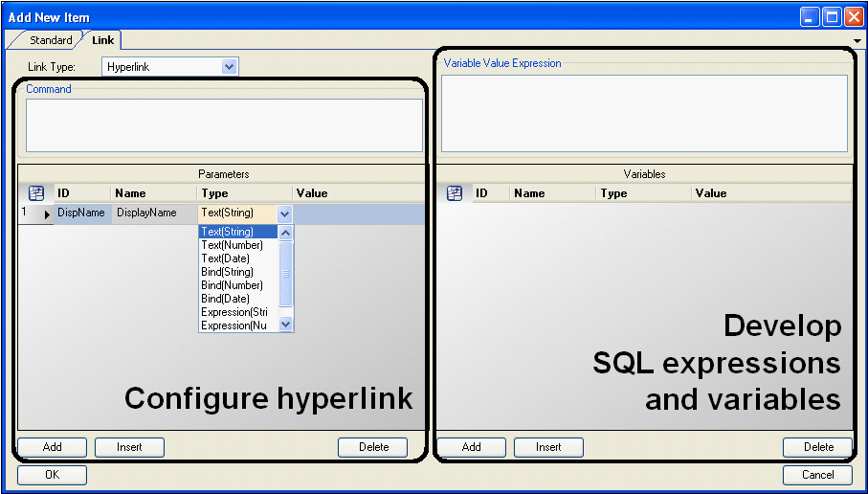Screen dimensions: 868x494
Task: Delete the selected parameter row
Action: click(x=373, y=447)
